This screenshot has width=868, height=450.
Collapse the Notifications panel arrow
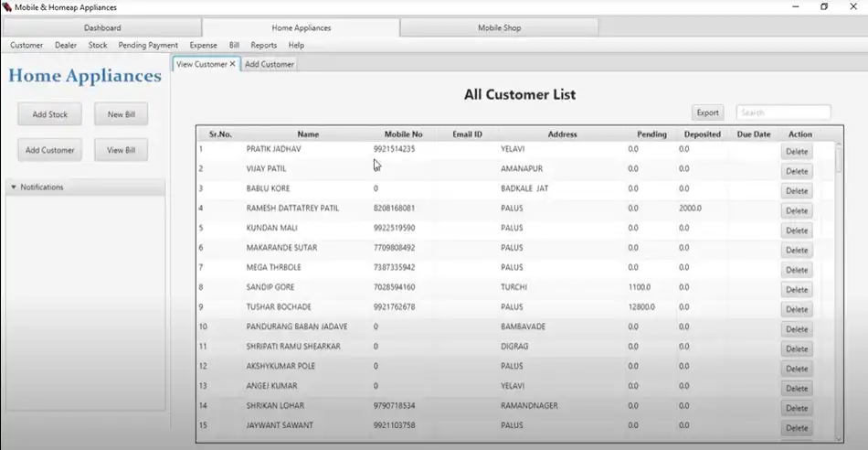click(x=14, y=187)
